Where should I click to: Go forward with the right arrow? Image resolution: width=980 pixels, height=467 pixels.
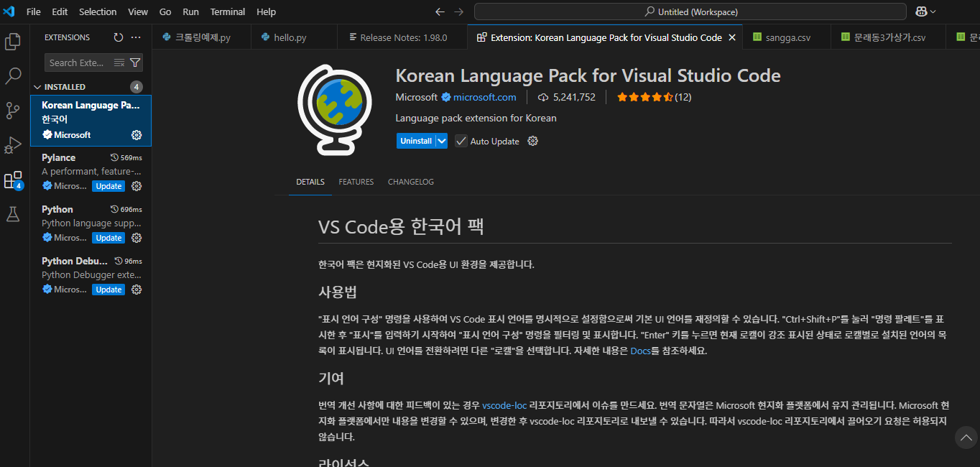(459, 11)
